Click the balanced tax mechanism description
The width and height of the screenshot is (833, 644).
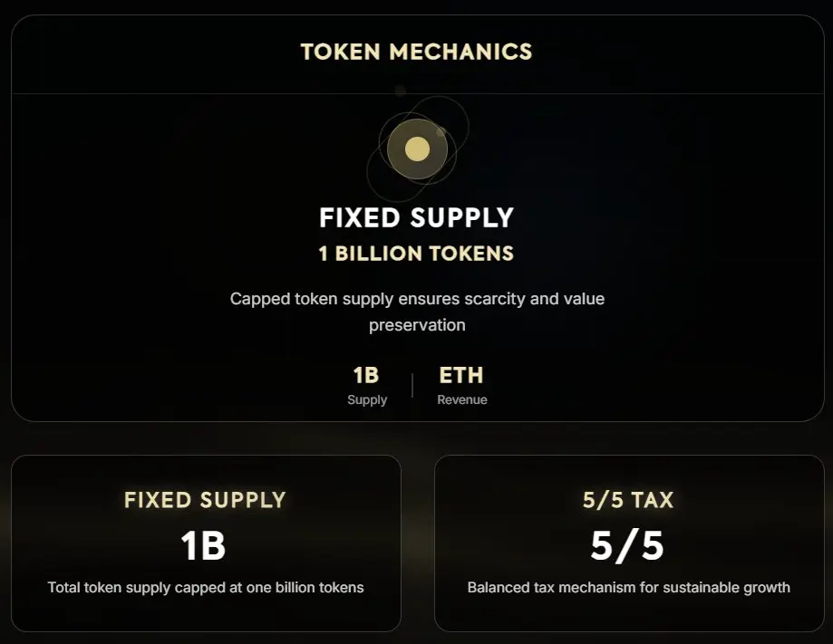point(628,587)
